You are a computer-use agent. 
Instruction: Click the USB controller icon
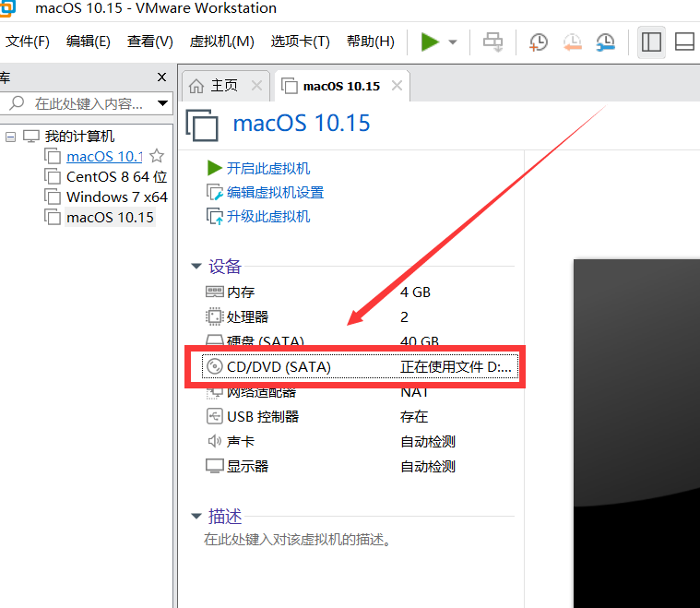click(x=214, y=416)
